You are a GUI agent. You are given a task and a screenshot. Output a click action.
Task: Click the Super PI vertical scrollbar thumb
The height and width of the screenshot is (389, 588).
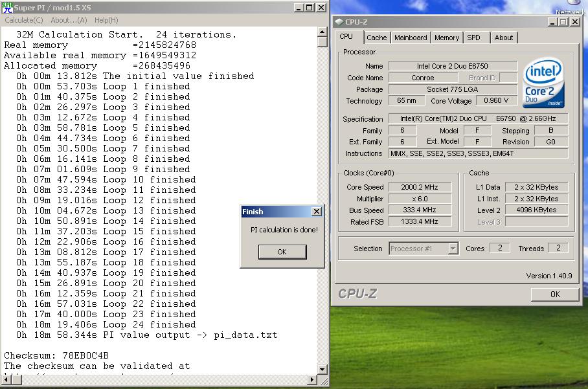pyautogui.click(x=322, y=42)
